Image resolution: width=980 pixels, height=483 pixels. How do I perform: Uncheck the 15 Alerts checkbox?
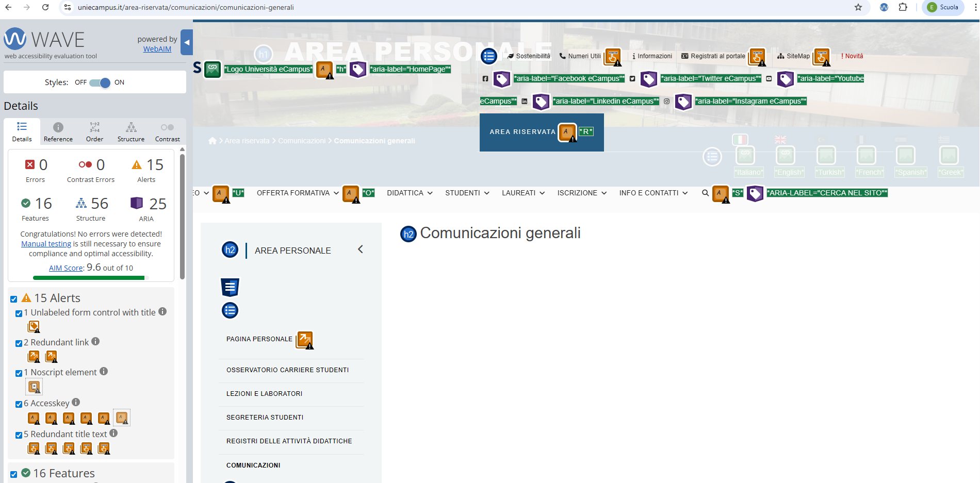[14, 299]
